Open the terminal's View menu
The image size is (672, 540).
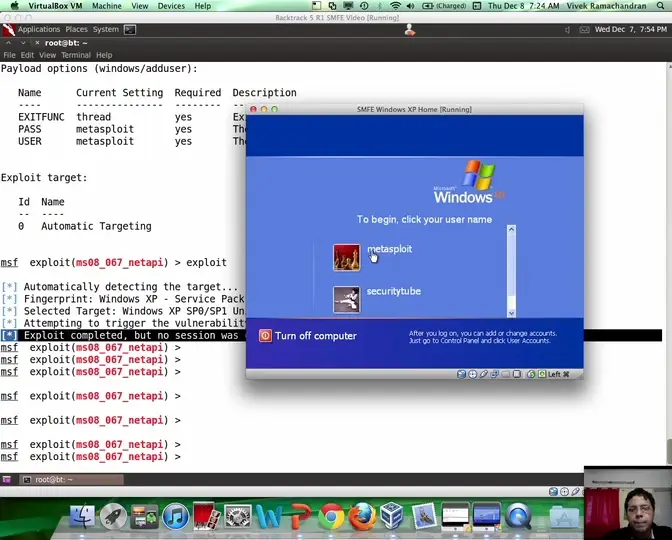click(47, 55)
